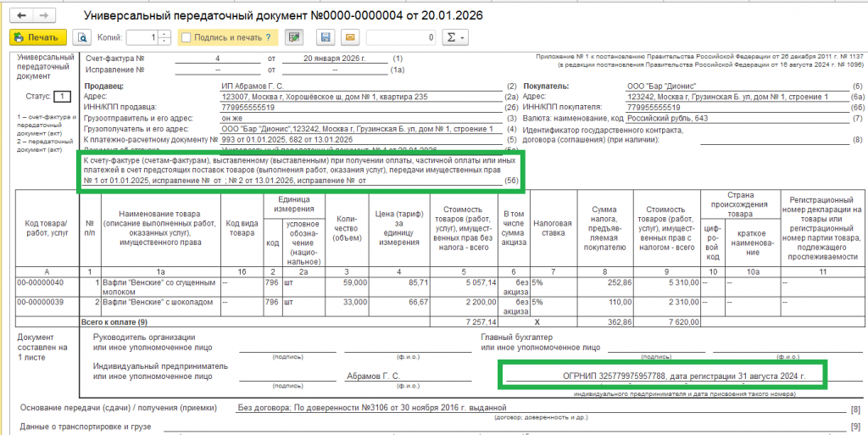Screen dimensions: 868x435
Task: Save the document with the floppy disk icon
Action: click(326, 37)
